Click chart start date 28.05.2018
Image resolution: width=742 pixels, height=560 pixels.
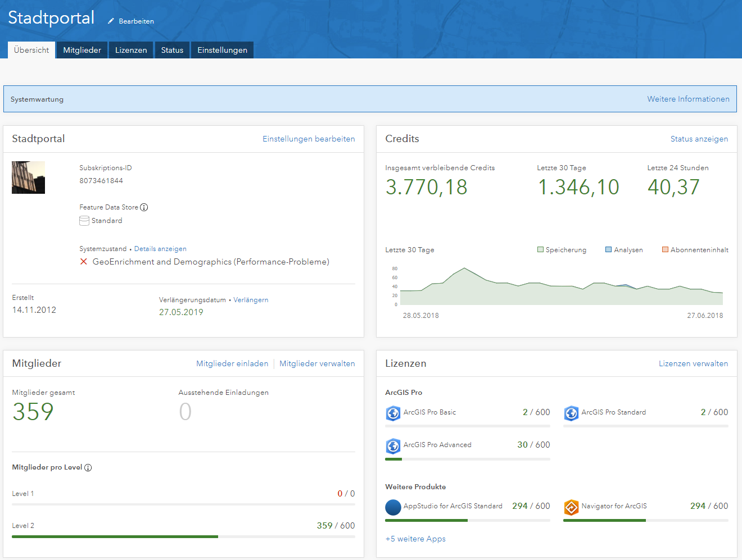click(421, 316)
